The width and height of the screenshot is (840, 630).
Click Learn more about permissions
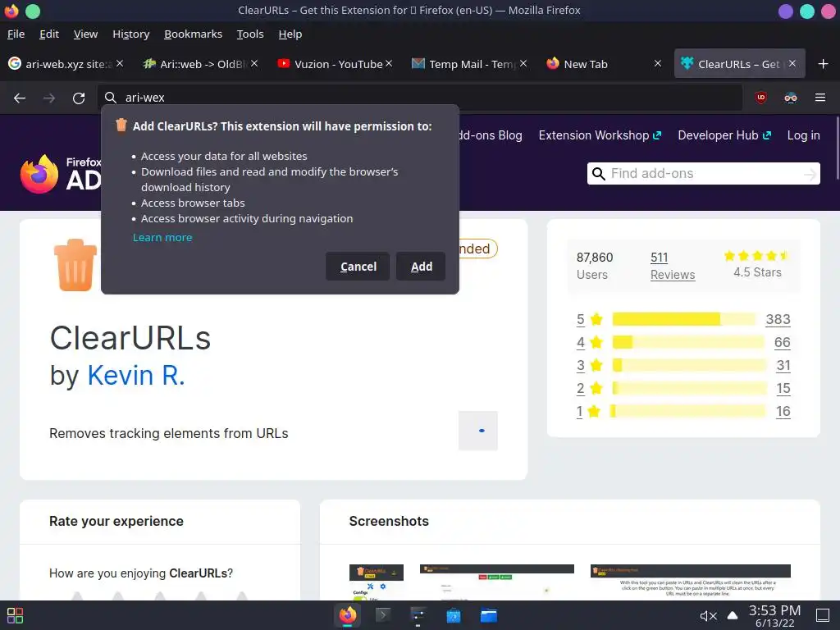point(162,237)
